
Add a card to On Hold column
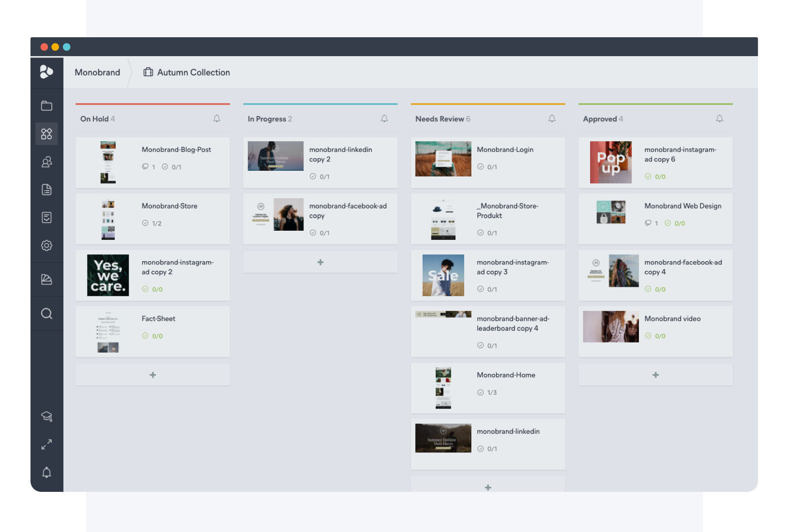tap(152, 375)
